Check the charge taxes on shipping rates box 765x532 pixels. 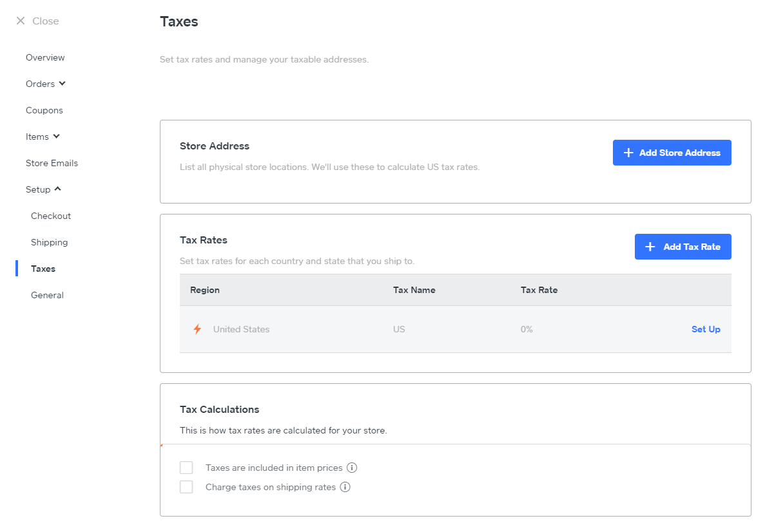tap(186, 487)
